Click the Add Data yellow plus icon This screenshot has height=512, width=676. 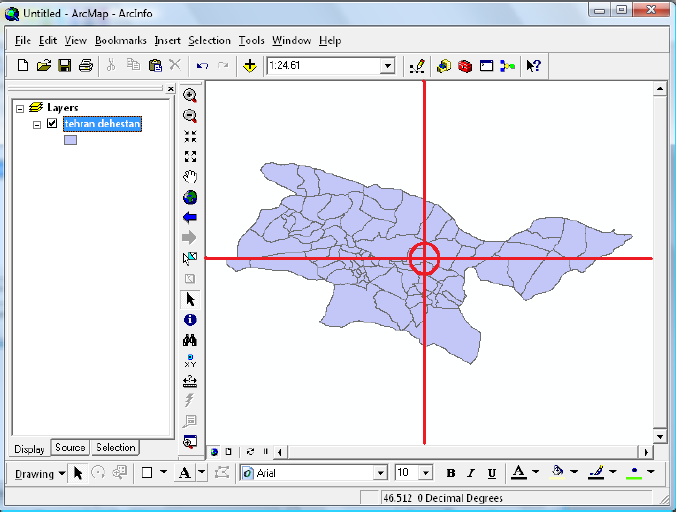[x=250, y=66]
